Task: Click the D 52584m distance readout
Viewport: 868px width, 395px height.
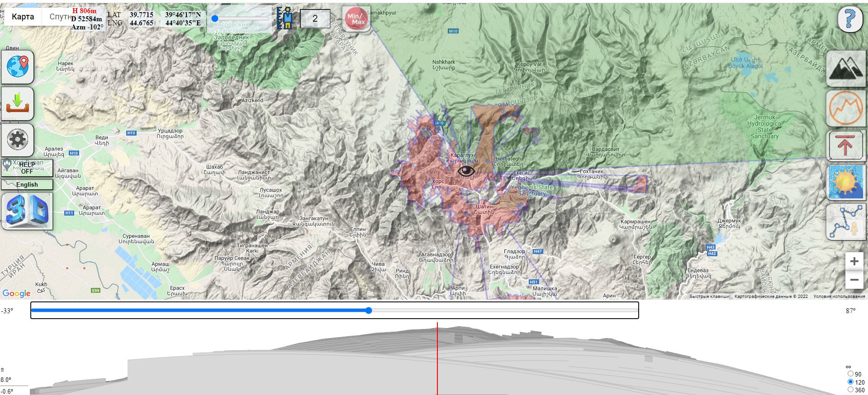Action: pos(86,19)
